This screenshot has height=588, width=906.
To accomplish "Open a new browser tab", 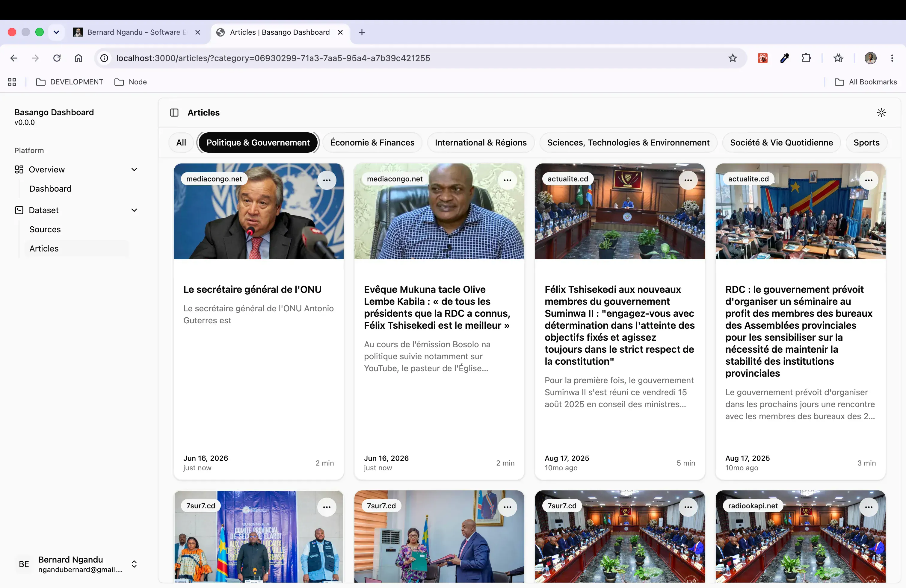I will (x=362, y=32).
